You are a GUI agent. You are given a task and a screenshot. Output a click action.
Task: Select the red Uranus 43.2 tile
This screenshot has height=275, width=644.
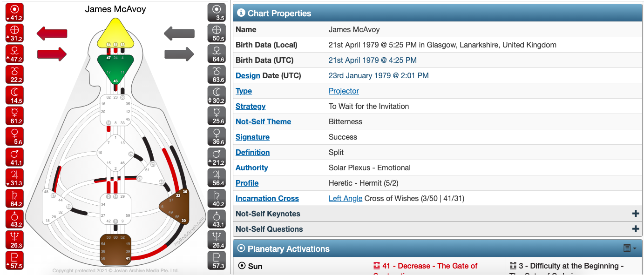14,219
